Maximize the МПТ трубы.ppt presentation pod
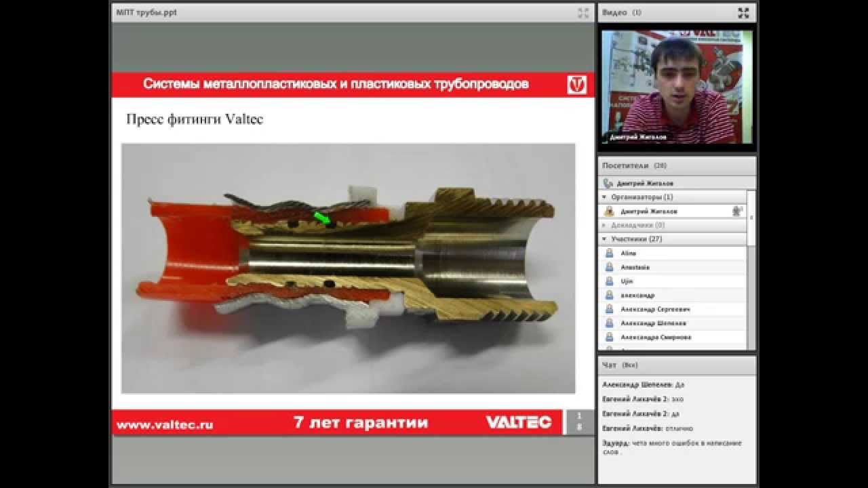Screen dimensions: 868x488 583,12
